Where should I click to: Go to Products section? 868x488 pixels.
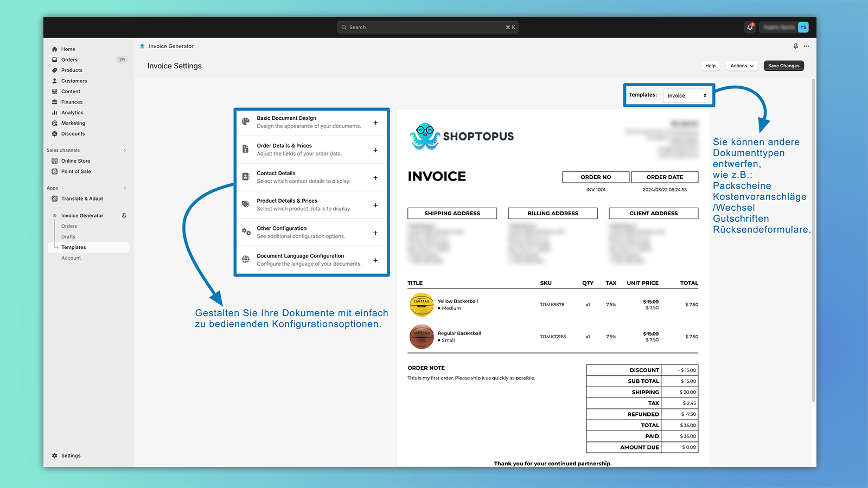tap(72, 70)
